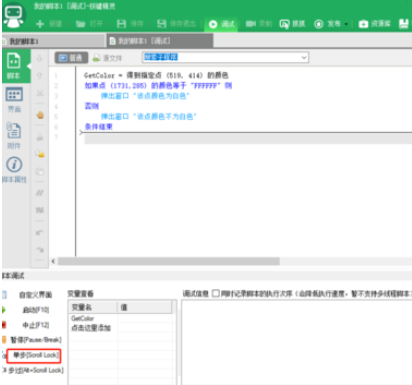Click the paste clipboard icon
Viewport: 412px width, 385px height.
40,172
